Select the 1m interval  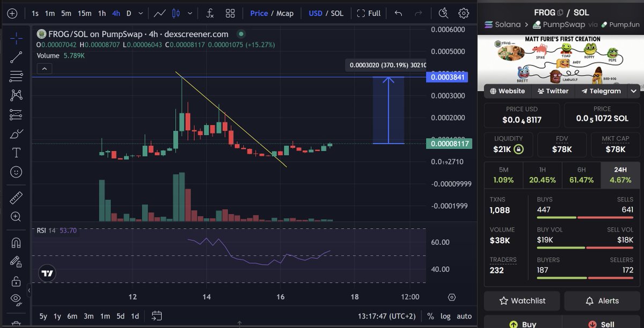(x=49, y=13)
